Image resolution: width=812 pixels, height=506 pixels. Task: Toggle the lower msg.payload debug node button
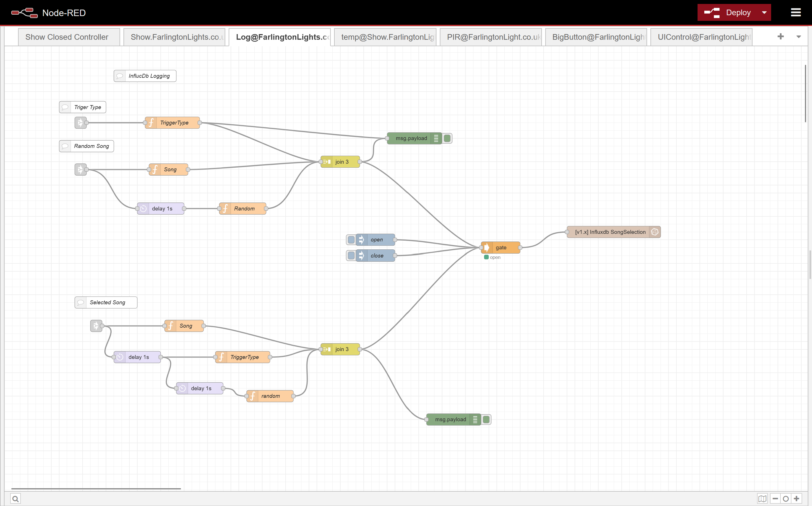coord(486,419)
